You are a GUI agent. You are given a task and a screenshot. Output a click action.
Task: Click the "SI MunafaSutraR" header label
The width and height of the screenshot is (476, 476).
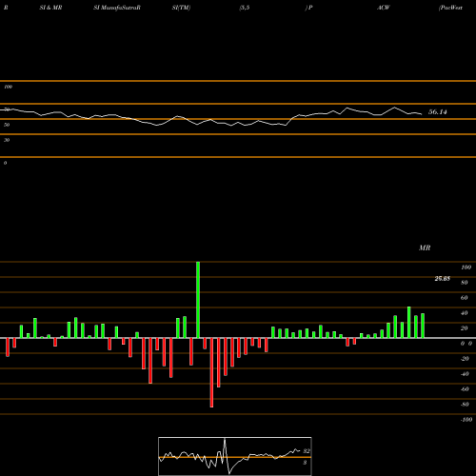117,8
